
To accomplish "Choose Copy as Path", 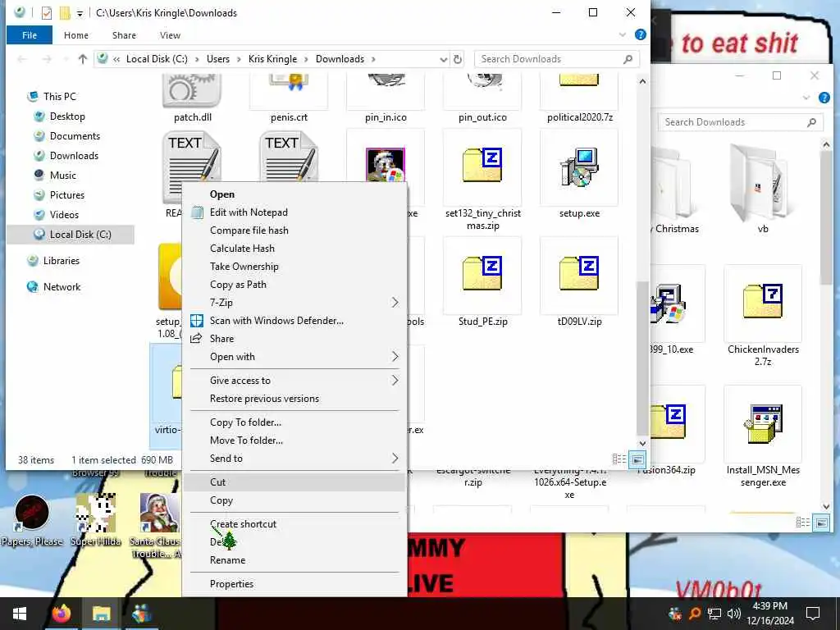I will [x=294, y=285].
